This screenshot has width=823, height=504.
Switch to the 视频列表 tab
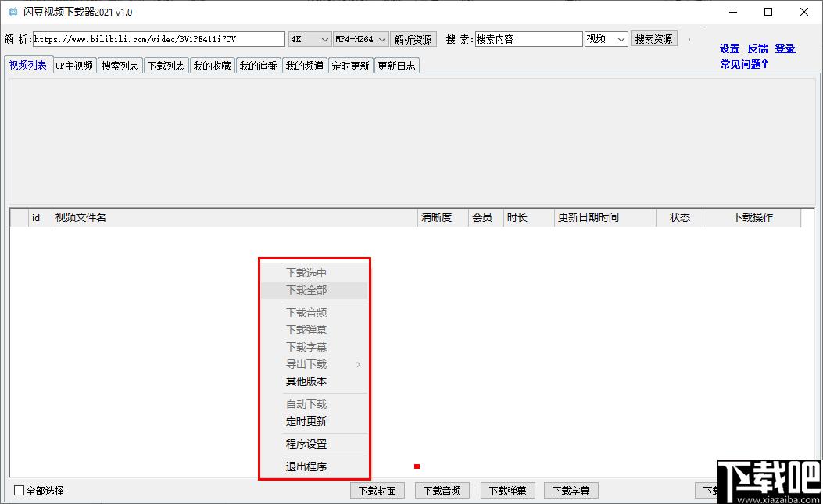pos(28,65)
